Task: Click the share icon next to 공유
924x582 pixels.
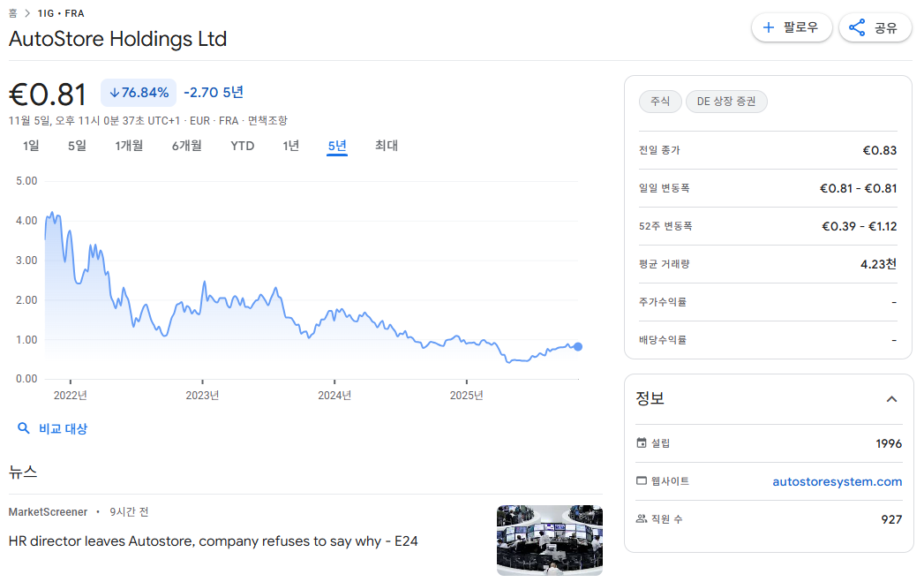Action: 857,27
